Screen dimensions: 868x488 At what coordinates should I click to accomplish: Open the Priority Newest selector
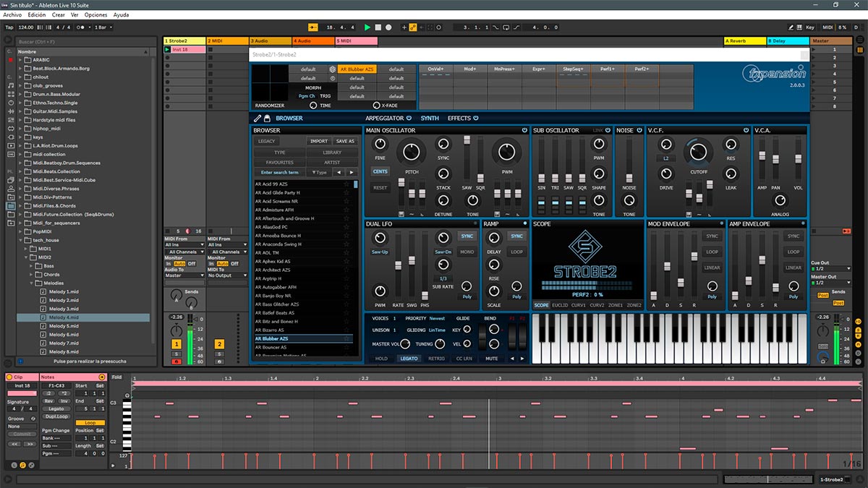pos(437,318)
